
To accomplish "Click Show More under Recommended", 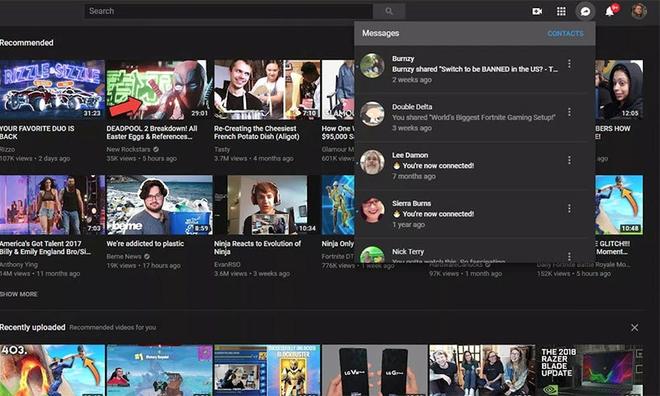I will coord(19,294).
